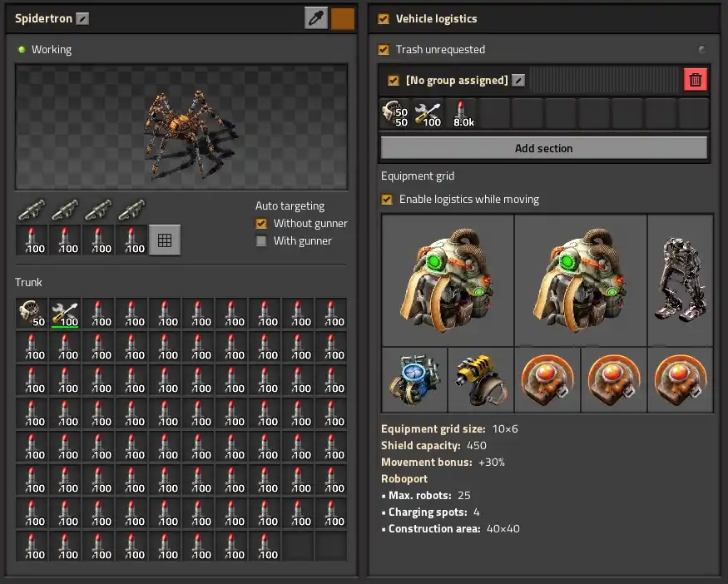The image size is (728, 584).
Task: Click the green Working status indicator
Action: [22, 49]
